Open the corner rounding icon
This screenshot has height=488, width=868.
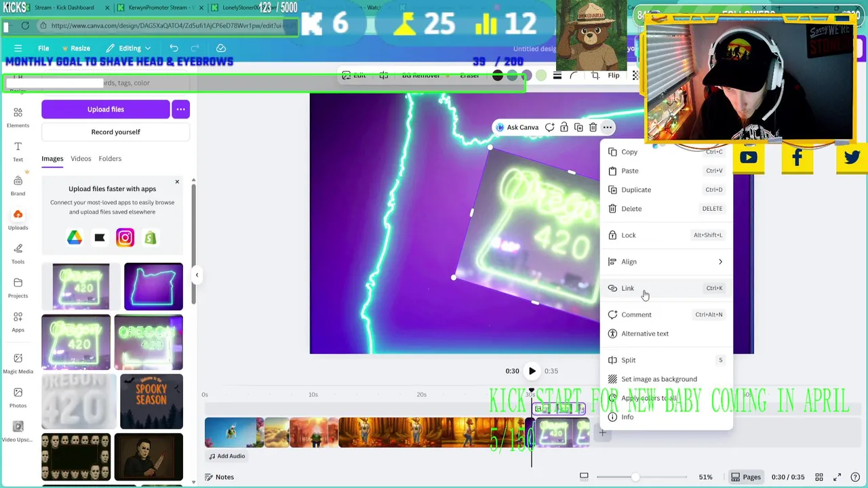[574, 76]
